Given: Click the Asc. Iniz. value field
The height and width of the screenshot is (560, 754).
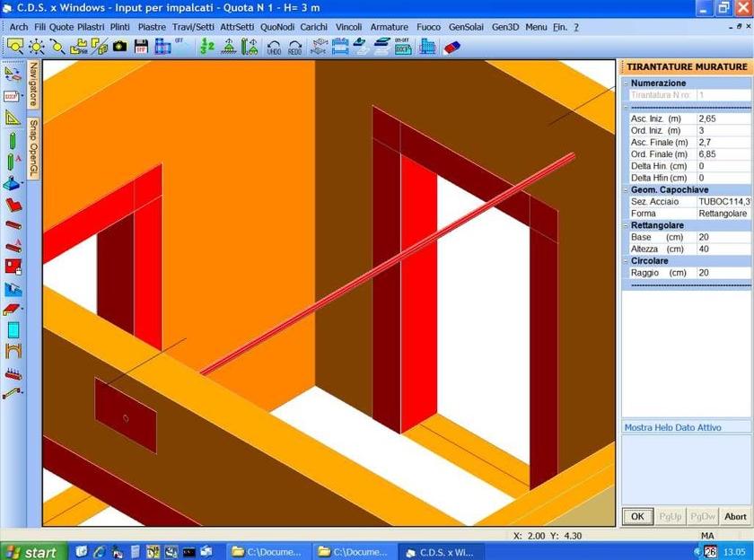Looking at the screenshot, I should (723, 118).
